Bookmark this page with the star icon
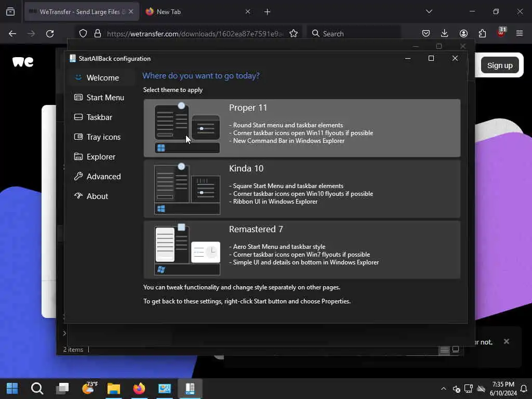The image size is (532, 399). pos(294,34)
